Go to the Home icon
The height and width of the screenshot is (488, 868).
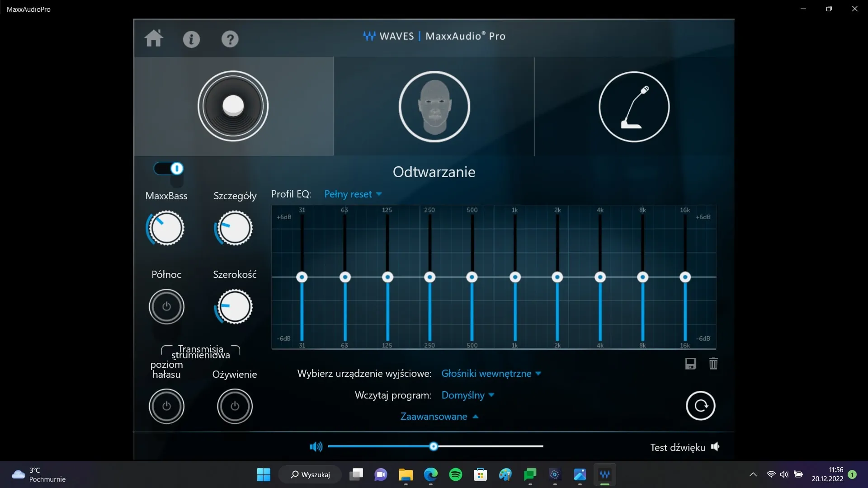click(154, 38)
